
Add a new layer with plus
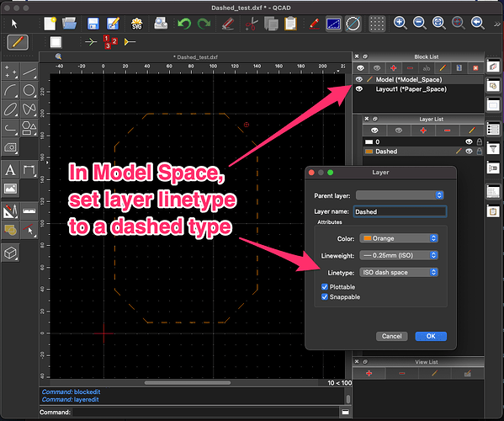[423, 131]
